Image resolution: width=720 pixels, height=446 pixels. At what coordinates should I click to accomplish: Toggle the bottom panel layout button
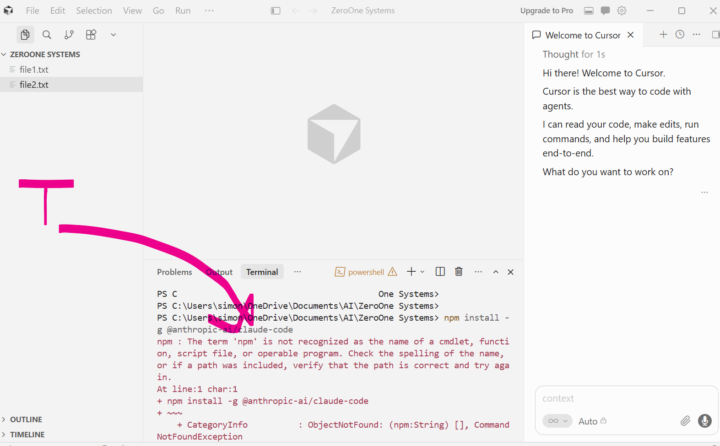589,11
